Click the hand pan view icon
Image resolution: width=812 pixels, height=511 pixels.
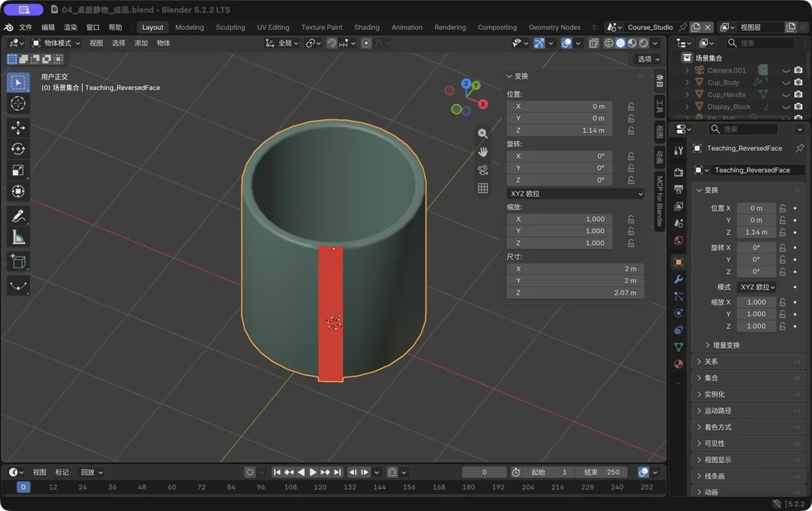482,152
